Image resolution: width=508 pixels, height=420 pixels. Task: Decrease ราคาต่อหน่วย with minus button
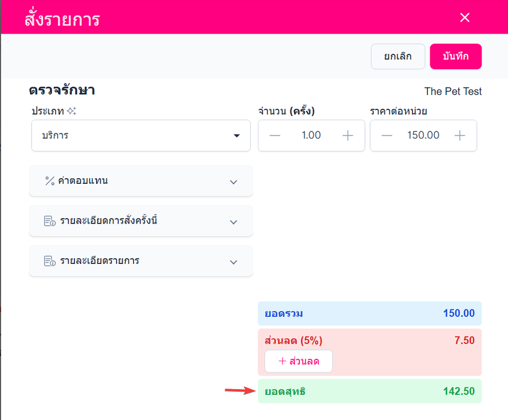click(x=387, y=135)
